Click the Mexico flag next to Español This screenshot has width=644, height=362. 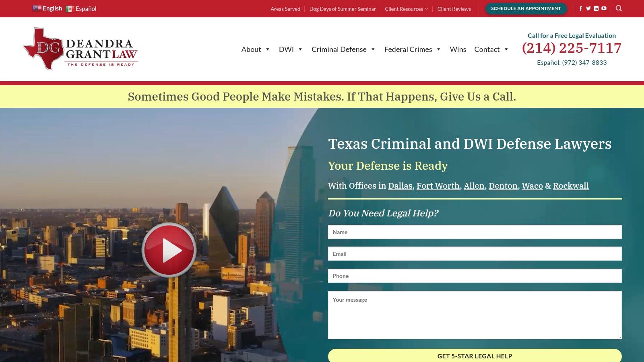point(70,8)
